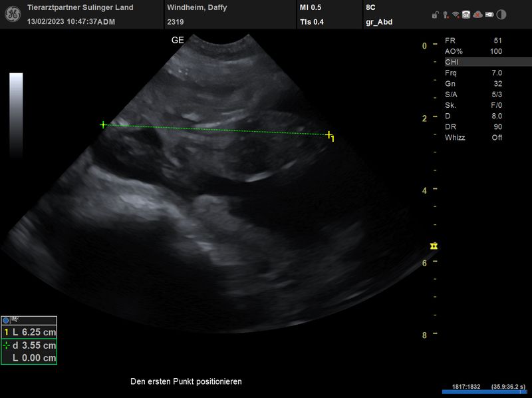This screenshot has height=398, width=532.
Task: Click the patient ID 2319
Action: pos(176,22)
